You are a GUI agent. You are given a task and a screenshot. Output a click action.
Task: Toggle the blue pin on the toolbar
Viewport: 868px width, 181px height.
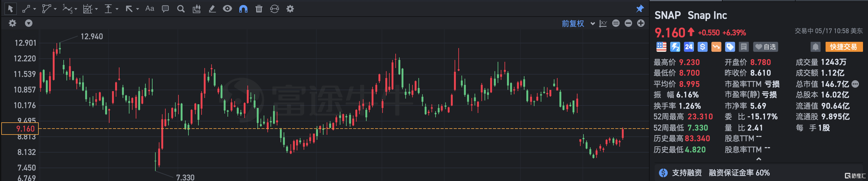click(640, 9)
